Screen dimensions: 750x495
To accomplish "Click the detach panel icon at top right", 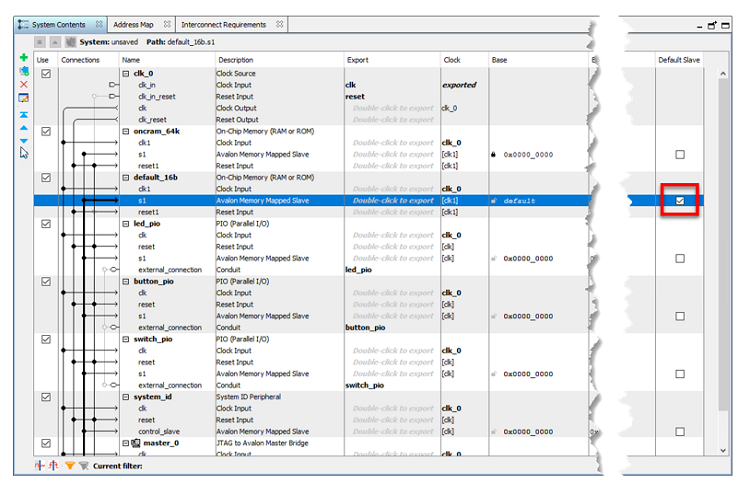I will [712, 25].
